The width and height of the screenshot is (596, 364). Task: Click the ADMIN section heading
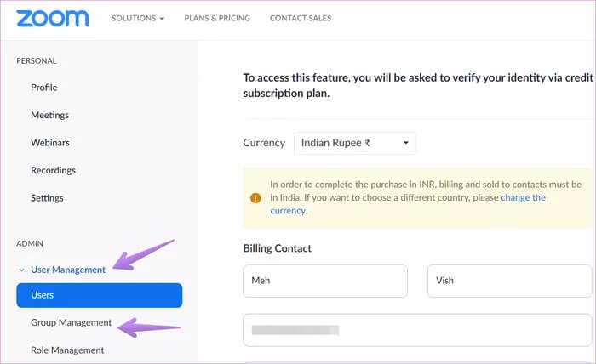30,243
